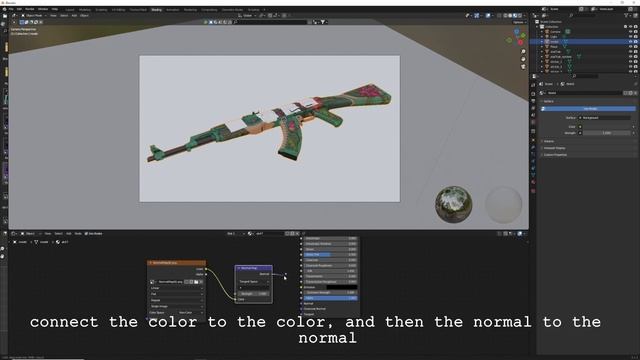
Task: Open Output properties tab
Action: pyautogui.click(x=533, y=101)
